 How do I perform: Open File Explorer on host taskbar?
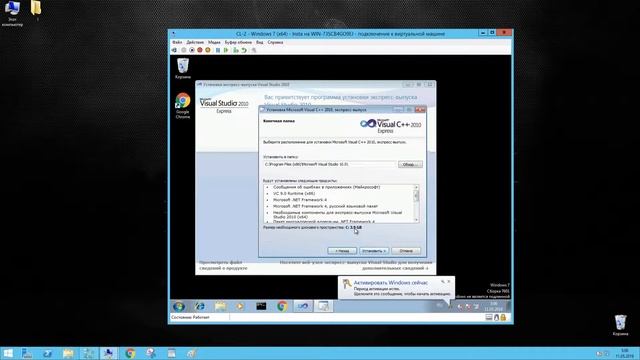[x=68, y=353]
